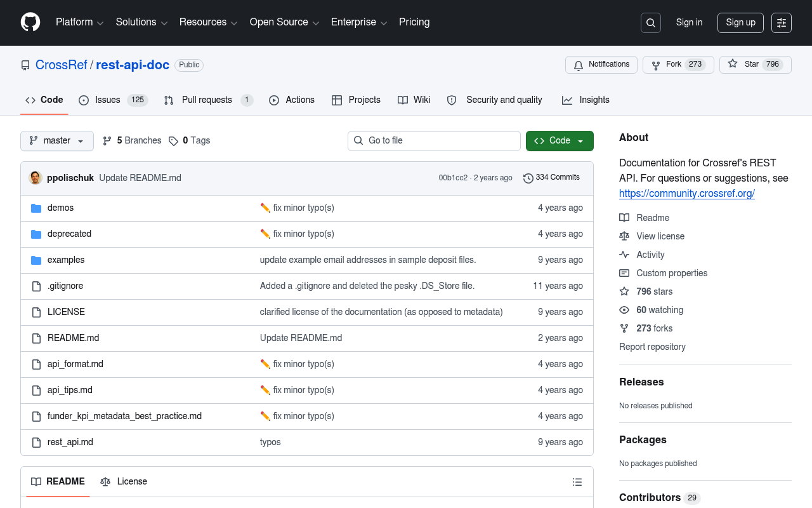Click ppolischuk's avatar image
This screenshot has width=812, height=508.
click(x=36, y=178)
